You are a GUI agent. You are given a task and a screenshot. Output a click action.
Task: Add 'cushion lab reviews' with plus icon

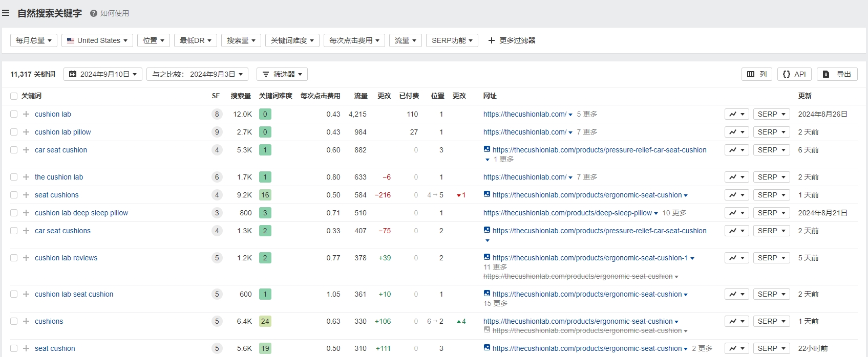pyautogui.click(x=26, y=258)
